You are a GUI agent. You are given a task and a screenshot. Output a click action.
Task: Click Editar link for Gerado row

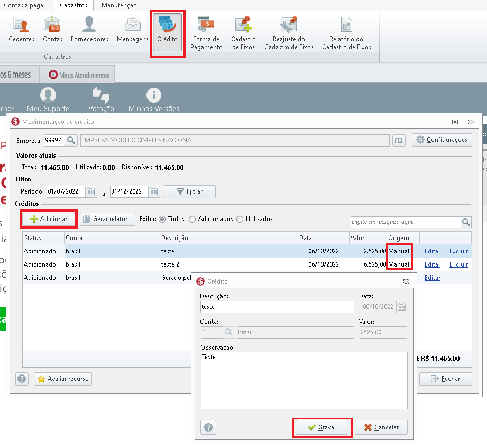[x=433, y=278]
